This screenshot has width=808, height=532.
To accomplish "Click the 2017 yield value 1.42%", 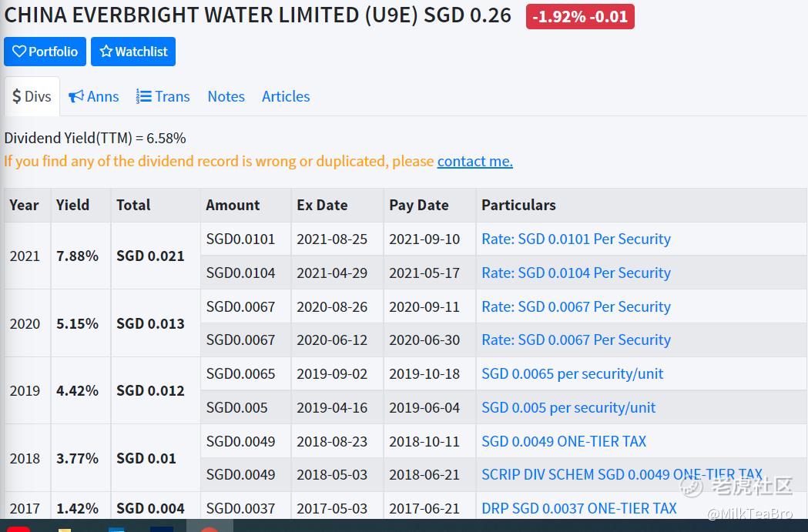I will (77, 508).
